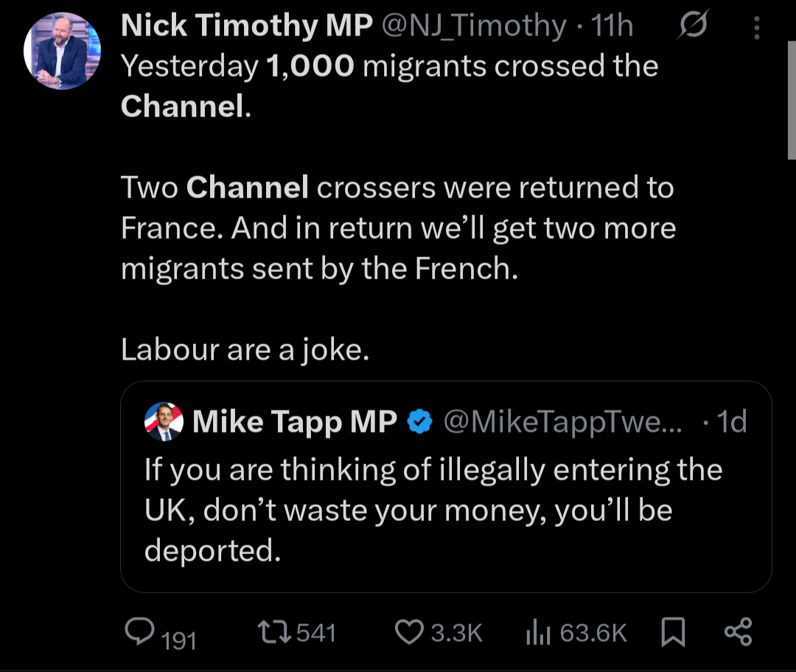Click the 541 reposts count
Screen dimensions: 796x672
tap(316, 632)
